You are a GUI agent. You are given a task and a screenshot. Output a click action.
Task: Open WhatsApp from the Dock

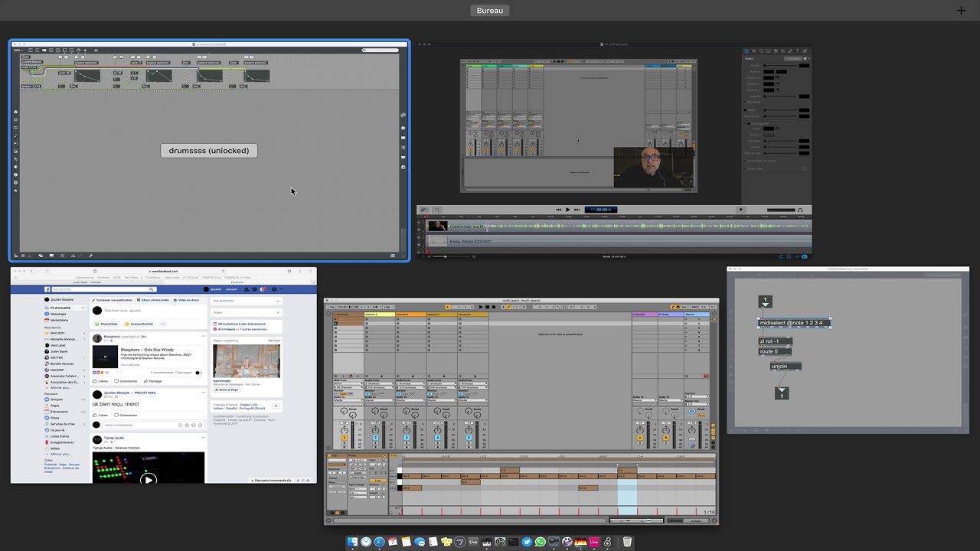tap(540, 542)
